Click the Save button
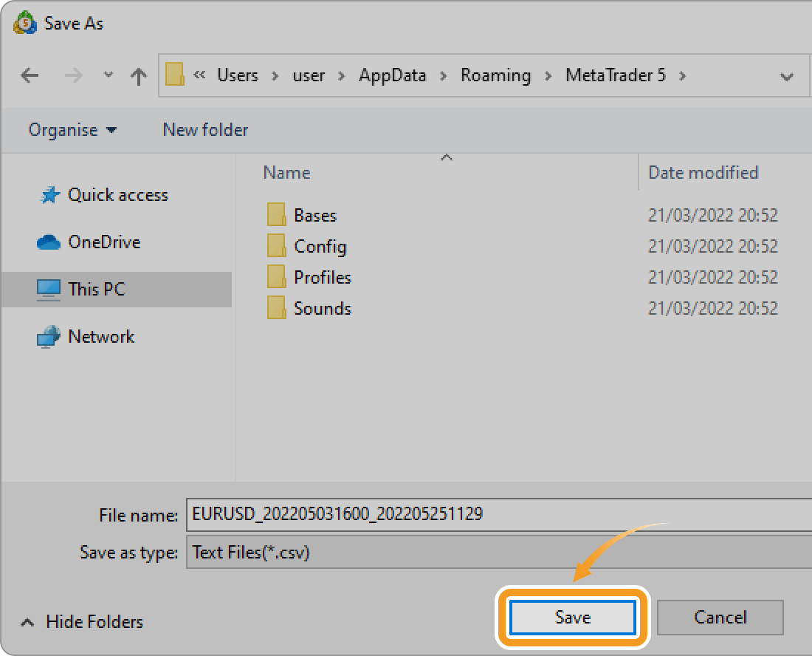Viewport: 812px width, 656px height. point(572,617)
